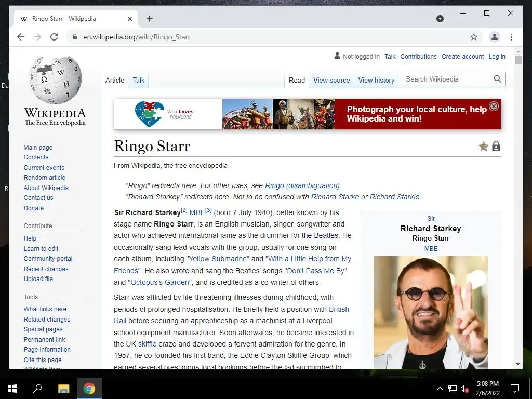
Task: Switch to the Article tab
Action: point(115,80)
